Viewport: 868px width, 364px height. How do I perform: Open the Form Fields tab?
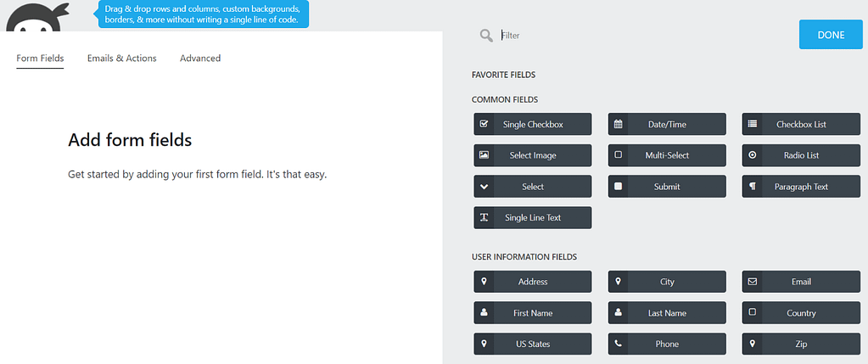(x=40, y=58)
